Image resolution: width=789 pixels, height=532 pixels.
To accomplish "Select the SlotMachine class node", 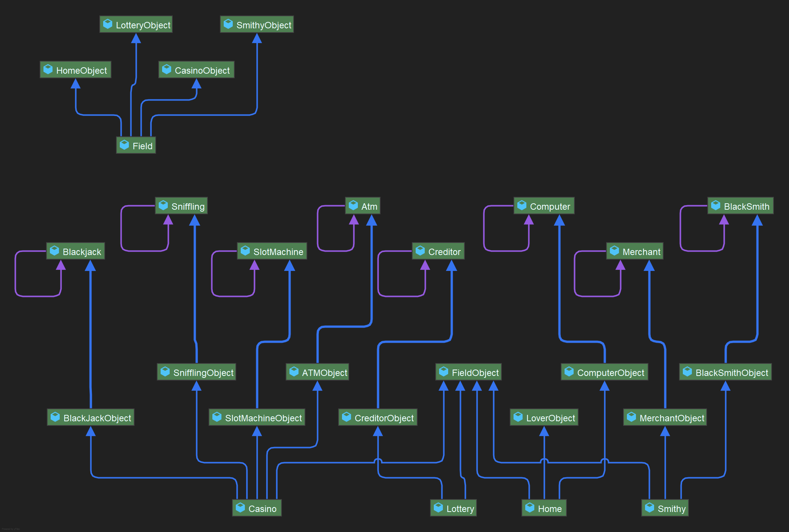I will tap(272, 251).
